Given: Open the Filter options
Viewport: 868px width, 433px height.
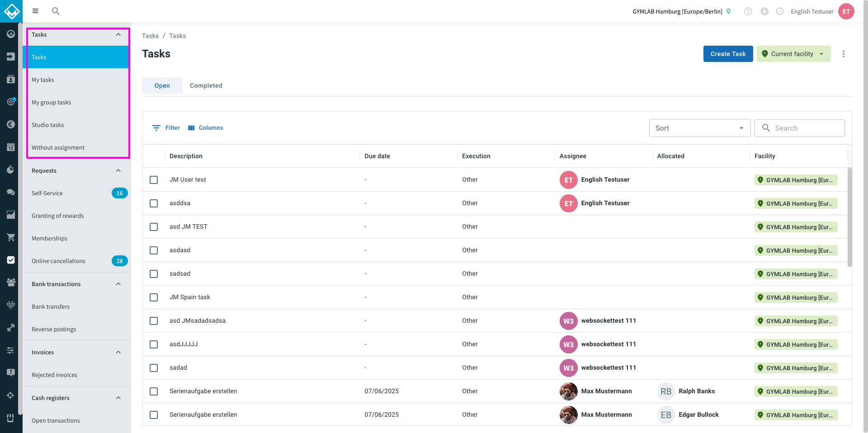Looking at the screenshot, I should click(166, 128).
